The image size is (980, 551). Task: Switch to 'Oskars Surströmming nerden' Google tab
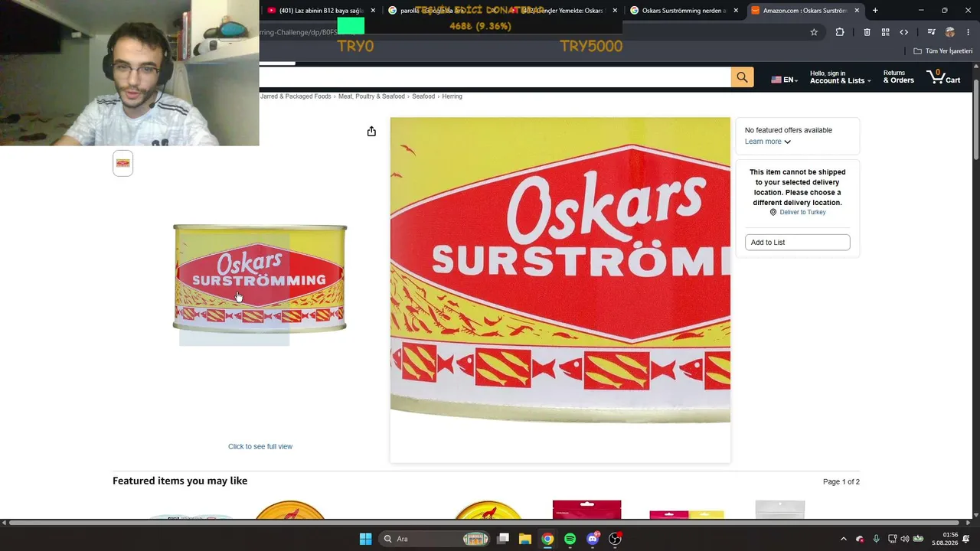point(684,11)
